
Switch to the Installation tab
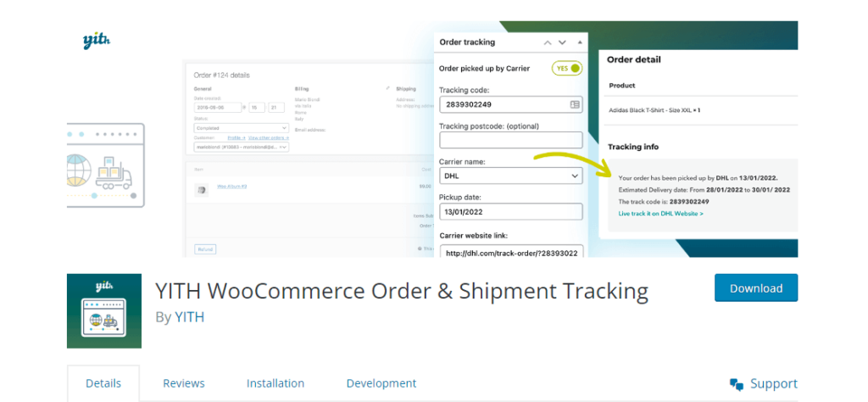pos(275,383)
